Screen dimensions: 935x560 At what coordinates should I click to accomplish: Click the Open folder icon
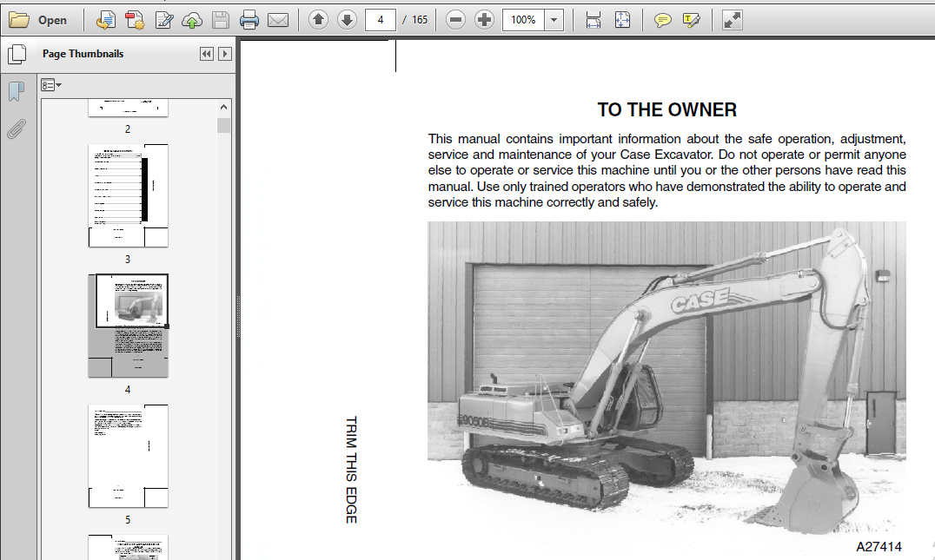(18, 20)
